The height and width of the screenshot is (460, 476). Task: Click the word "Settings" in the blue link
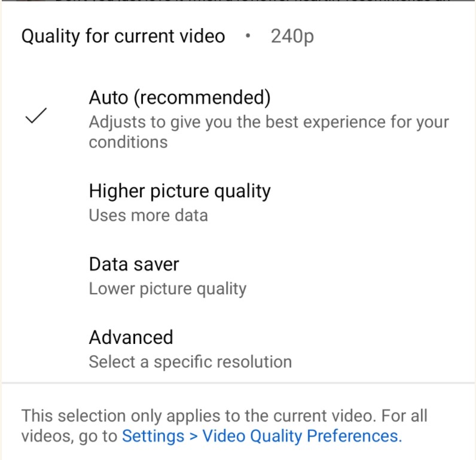tap(153, 436)
